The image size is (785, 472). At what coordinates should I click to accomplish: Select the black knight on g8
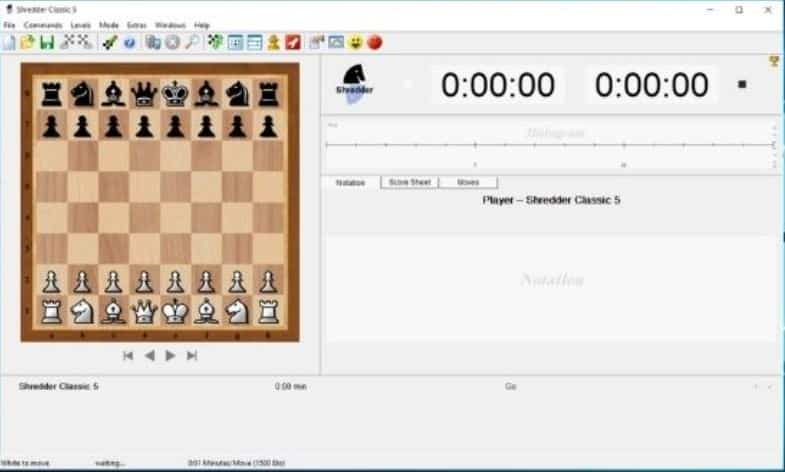click(237, 94)
